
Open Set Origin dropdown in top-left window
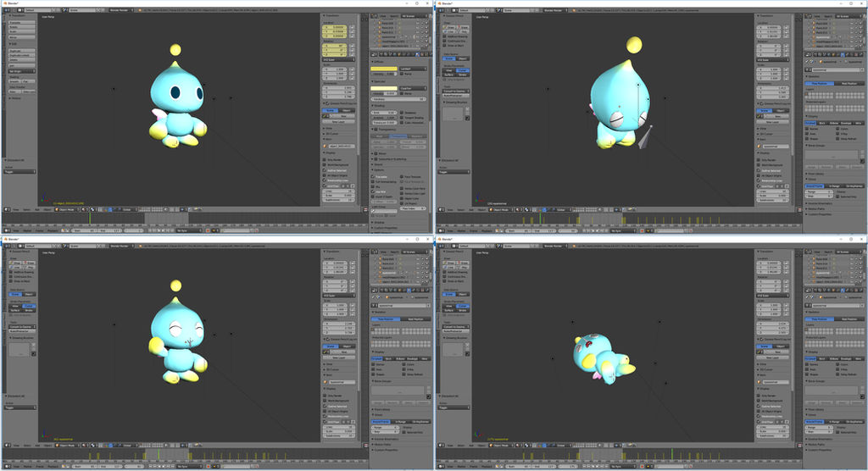pyautogui.click(x=21, y=71)
